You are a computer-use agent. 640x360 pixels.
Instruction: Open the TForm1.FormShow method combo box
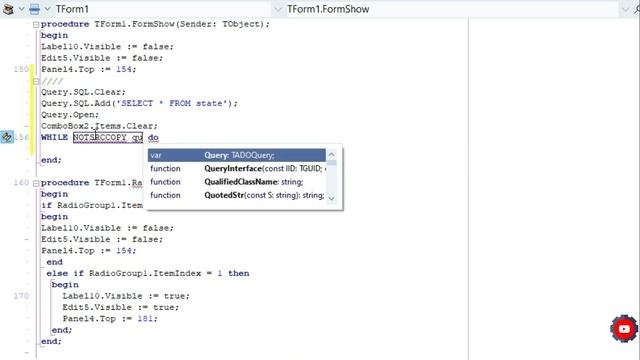coord(625,9)
